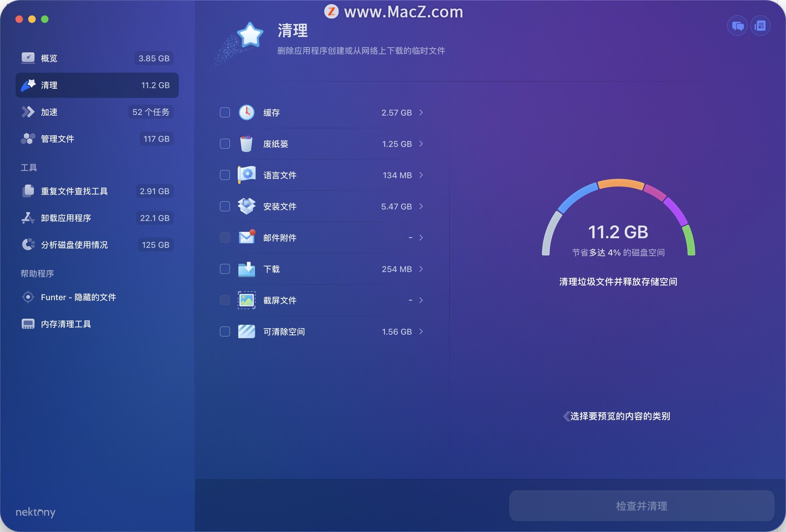Screen dimensions: 786x532
Task: Open the 内存清理工具 memory cleaner icon
Action: point(28,324)
